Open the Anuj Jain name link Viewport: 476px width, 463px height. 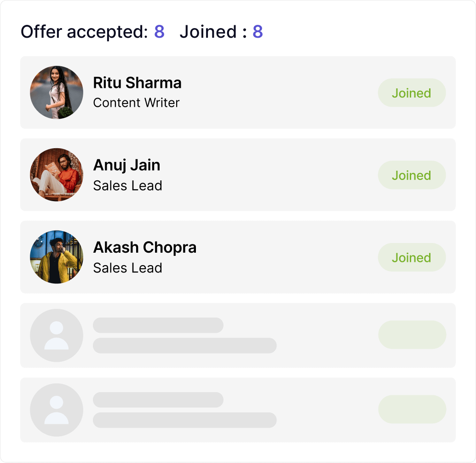[126, 165]
